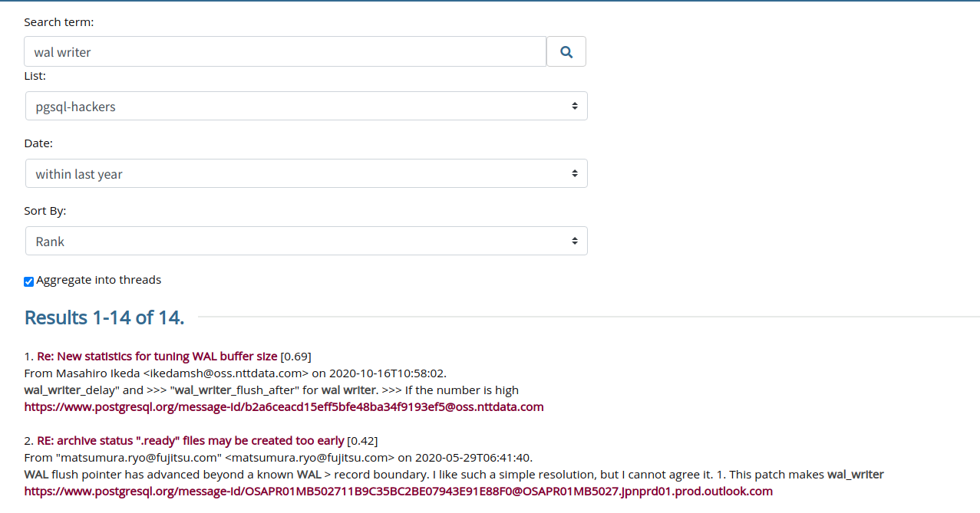Uncheck the Aggregate into threads checkbox
The width and height of the screenshot is (980, 513).
29,281
